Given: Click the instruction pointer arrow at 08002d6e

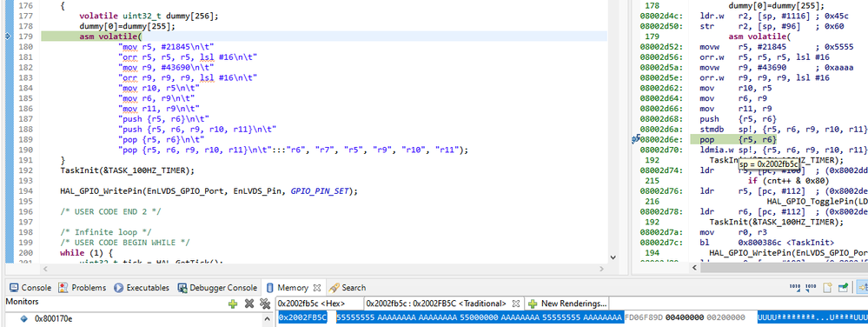Looking at the screenshot, I should coord(636,140).
